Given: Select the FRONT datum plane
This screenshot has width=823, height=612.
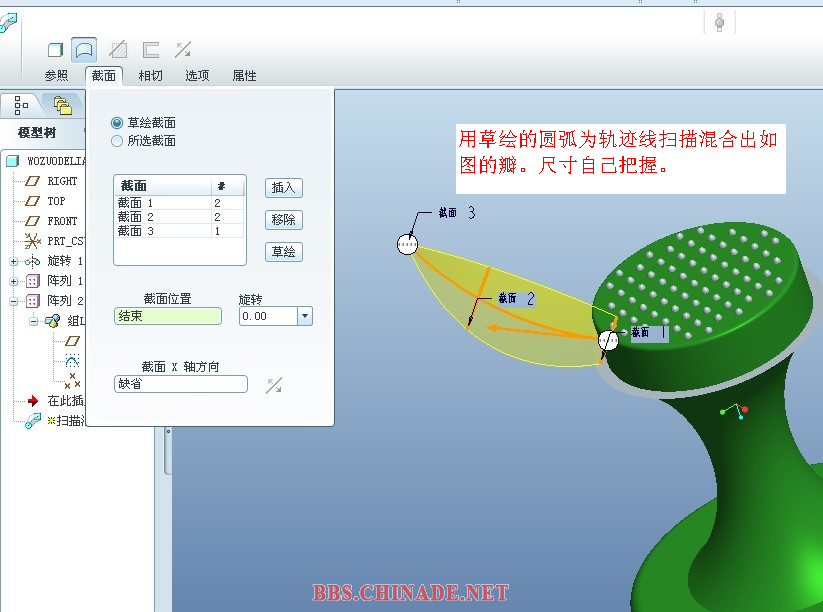Looking at the screenshot, I should 51,221.
